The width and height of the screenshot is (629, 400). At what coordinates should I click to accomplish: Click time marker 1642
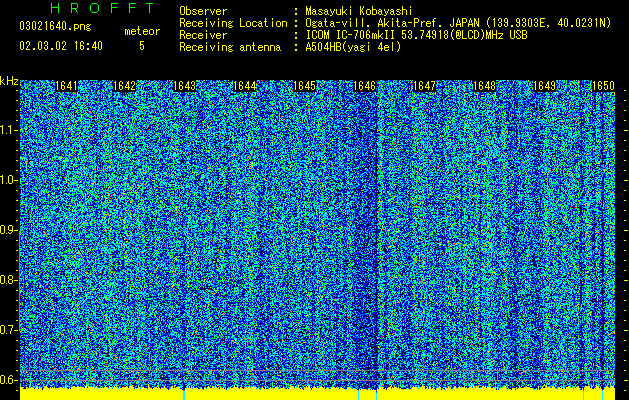tap(125, 86)
